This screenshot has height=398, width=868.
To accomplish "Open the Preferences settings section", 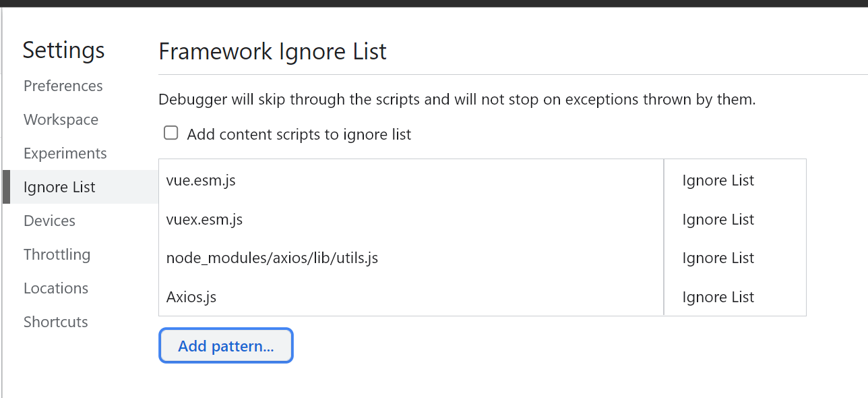I will click(x=63, y=86).
